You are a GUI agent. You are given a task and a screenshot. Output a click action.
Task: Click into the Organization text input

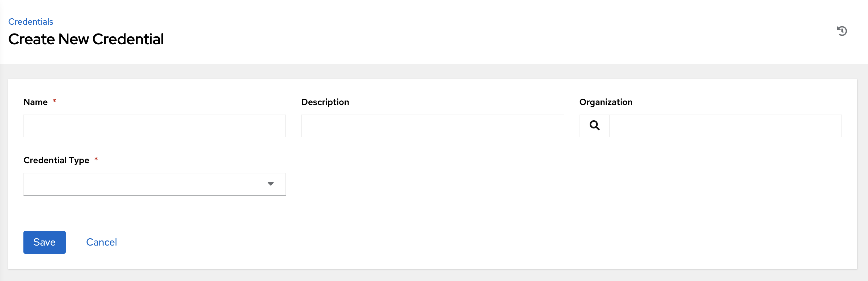tap(725, 126)
